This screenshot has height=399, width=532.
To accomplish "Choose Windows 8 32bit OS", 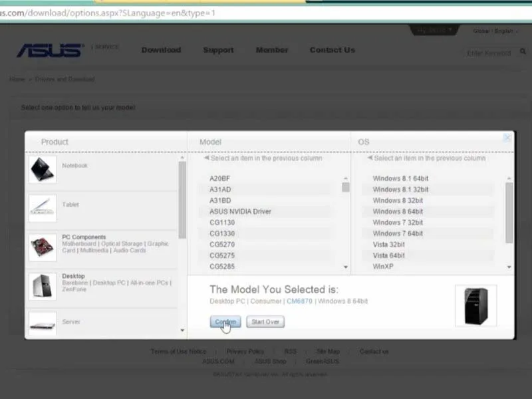I will (398, 201).
